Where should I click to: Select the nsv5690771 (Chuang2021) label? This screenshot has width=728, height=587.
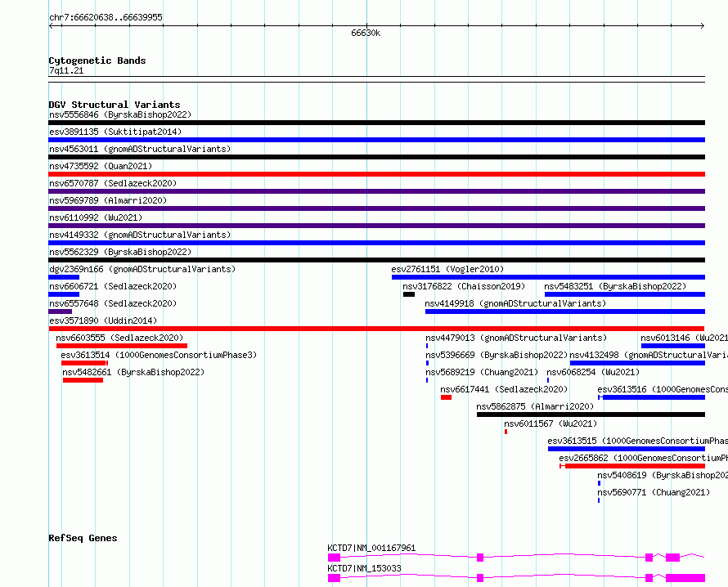654,492
